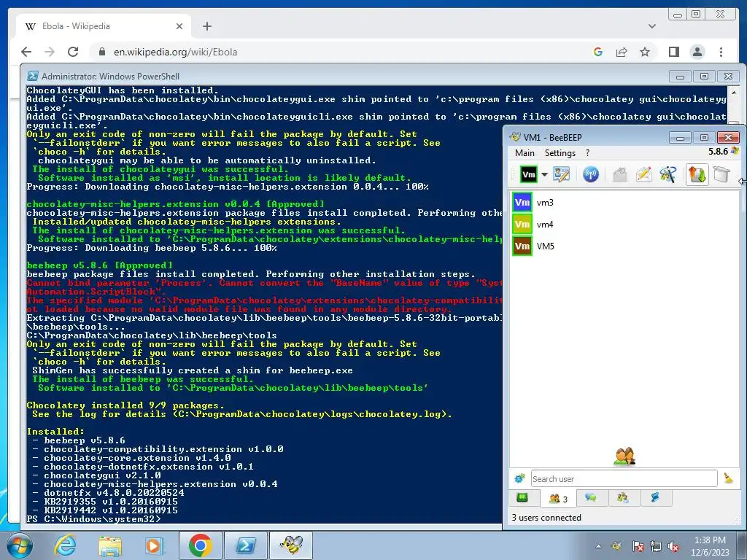Screen dimensions: 747x560
Task: Click the muted volume speaker tray icon
Action: (673, 545)
